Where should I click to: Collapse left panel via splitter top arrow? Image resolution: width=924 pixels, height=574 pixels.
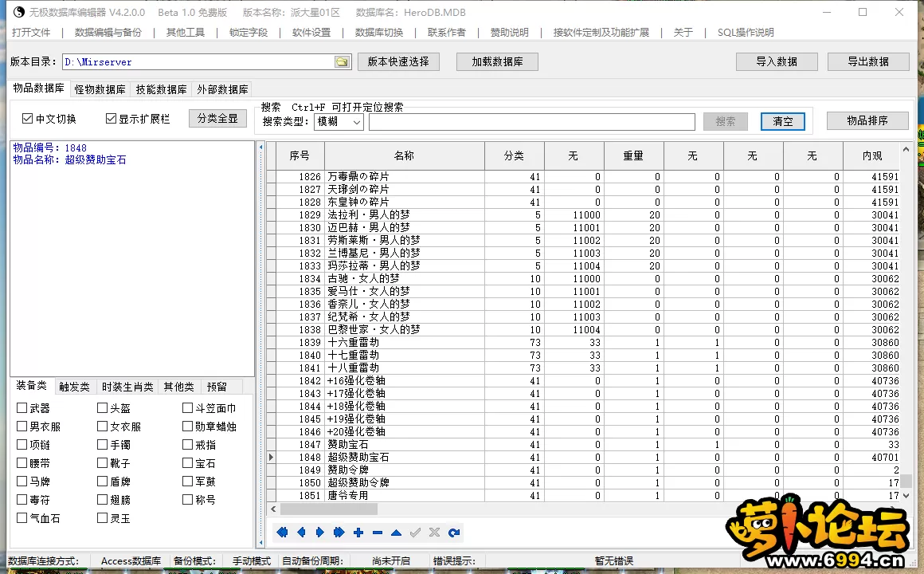260,147
